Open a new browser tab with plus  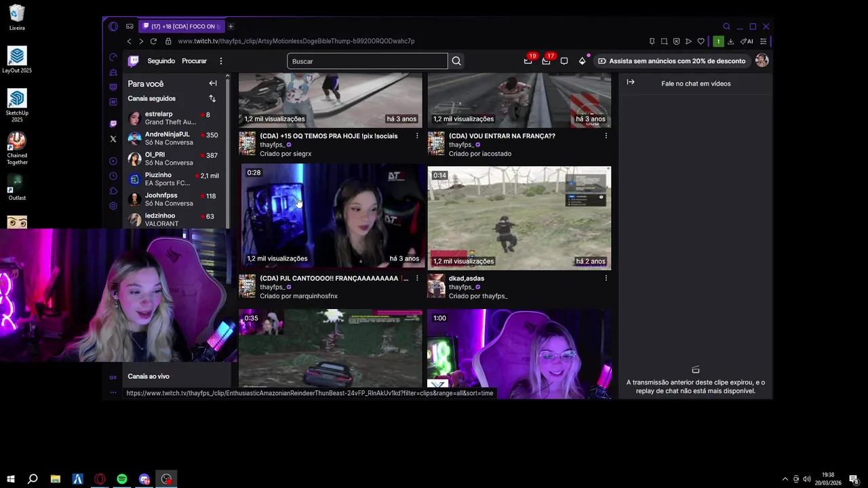click(x=231, y=26)
